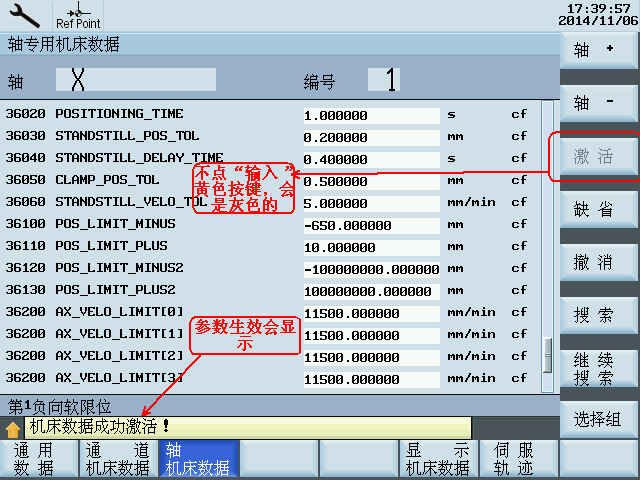The width and height of the screenshot is (640, 480).
Task: Select next axis with 轴 + softkey
Action: [598, 50]
